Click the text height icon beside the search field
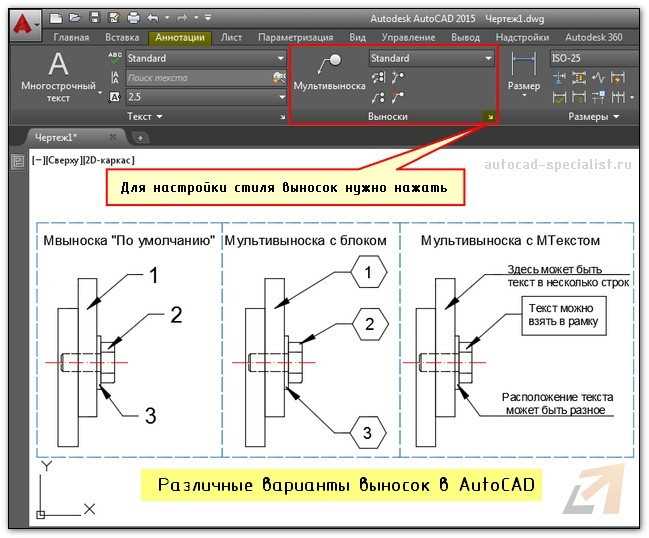The image size is (649, 538). [x=115, y=77]
